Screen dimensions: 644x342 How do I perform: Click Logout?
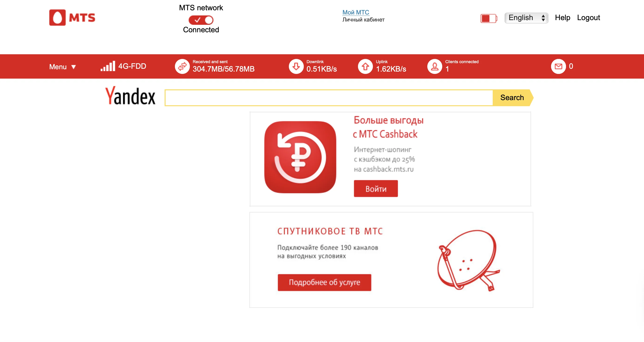(x=588, y=18)
